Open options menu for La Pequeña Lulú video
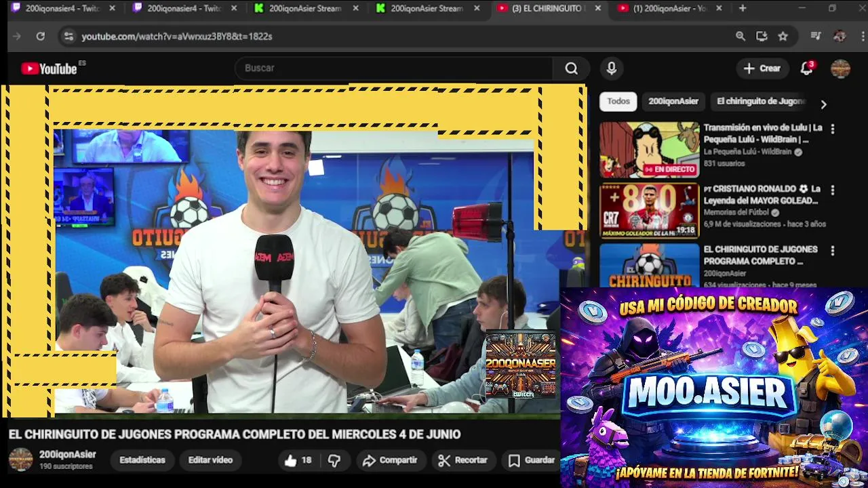This screenshot has width=868, height=488. (833, 129)
